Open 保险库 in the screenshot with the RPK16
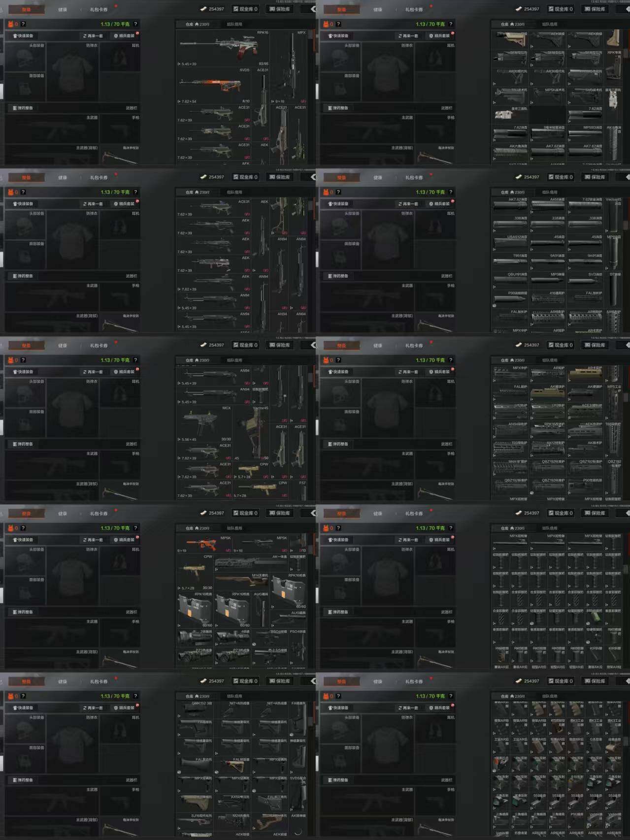Screen dimensions: 630x840 279,9
